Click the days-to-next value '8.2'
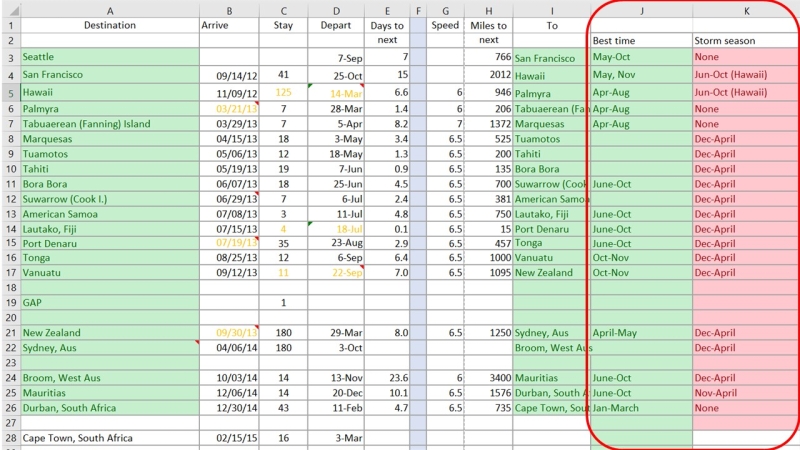Screen dimensions: 800x450 [x=387, y=123]
